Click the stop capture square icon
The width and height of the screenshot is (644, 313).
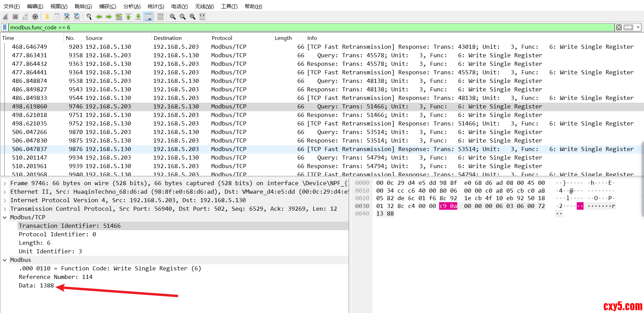15,17
